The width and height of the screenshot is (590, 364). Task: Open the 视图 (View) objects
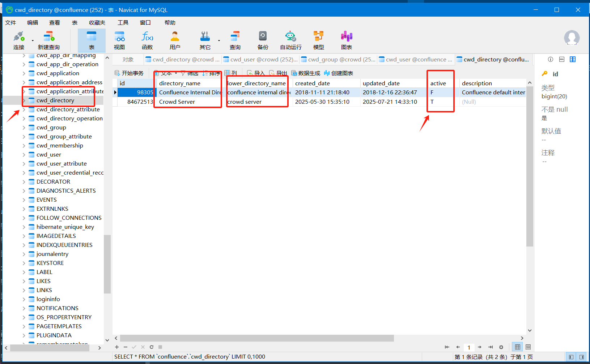point(119,40)
